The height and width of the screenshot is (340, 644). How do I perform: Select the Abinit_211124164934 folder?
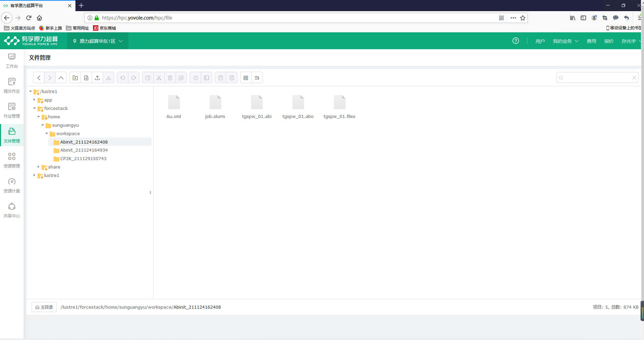click(84, 150)
